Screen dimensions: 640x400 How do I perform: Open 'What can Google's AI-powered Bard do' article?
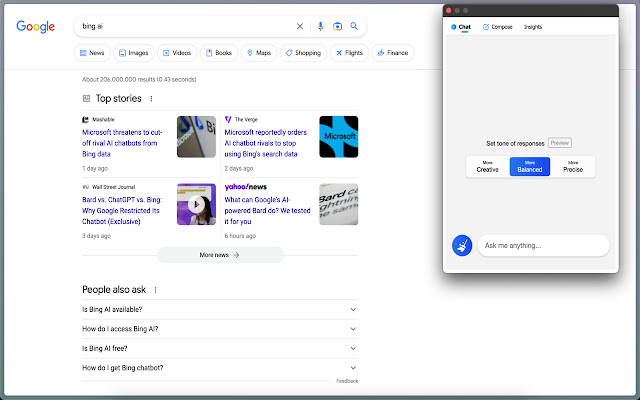(267, 211)
